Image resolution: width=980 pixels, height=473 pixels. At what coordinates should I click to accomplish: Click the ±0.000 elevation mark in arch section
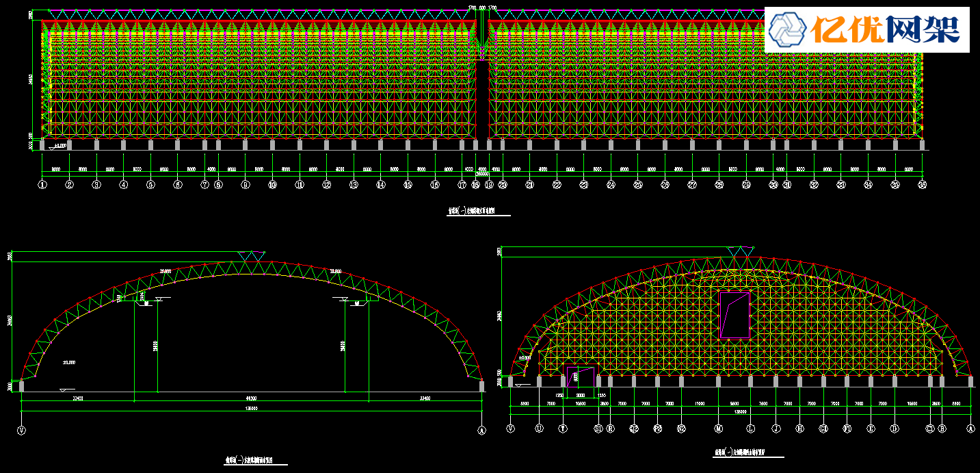(x=69, y=362)
